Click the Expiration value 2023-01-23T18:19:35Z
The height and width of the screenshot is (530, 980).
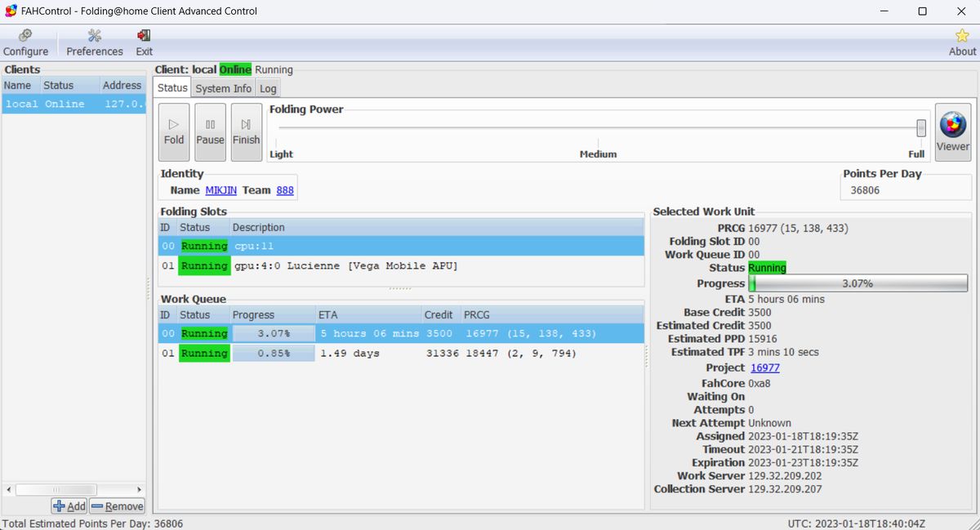click(804, 462)
